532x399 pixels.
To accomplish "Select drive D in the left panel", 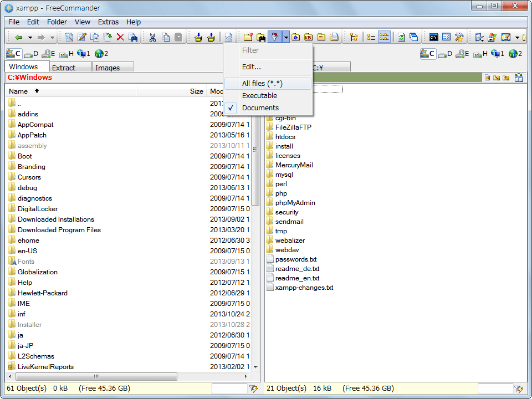I will click(31, 54).
